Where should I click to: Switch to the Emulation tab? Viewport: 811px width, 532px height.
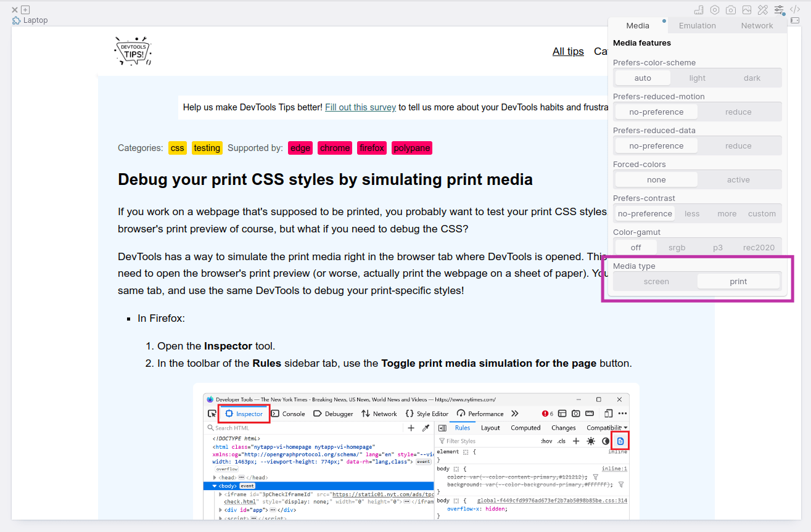(697, 25)
